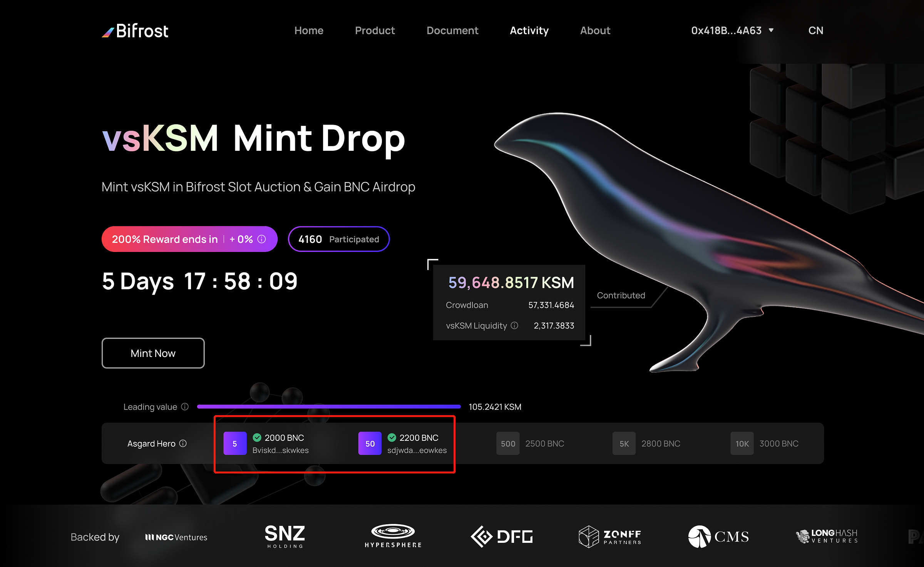Click green checkmark beside 2000 BNC

(x=257, y=437)
